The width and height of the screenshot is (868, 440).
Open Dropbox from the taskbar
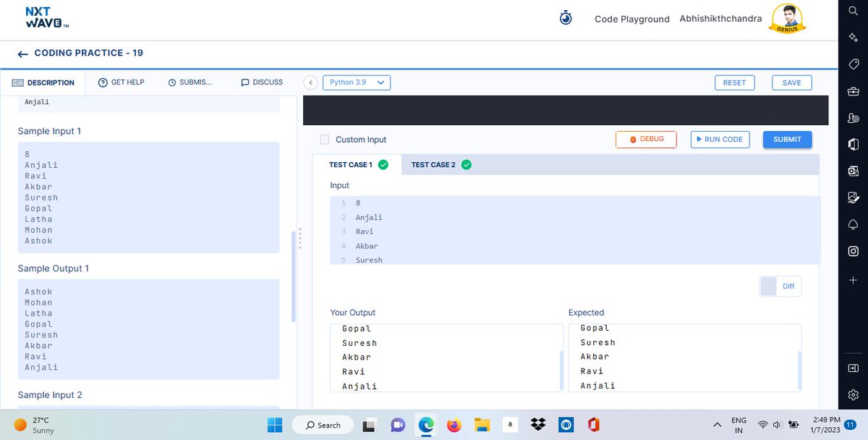[537, 425]
